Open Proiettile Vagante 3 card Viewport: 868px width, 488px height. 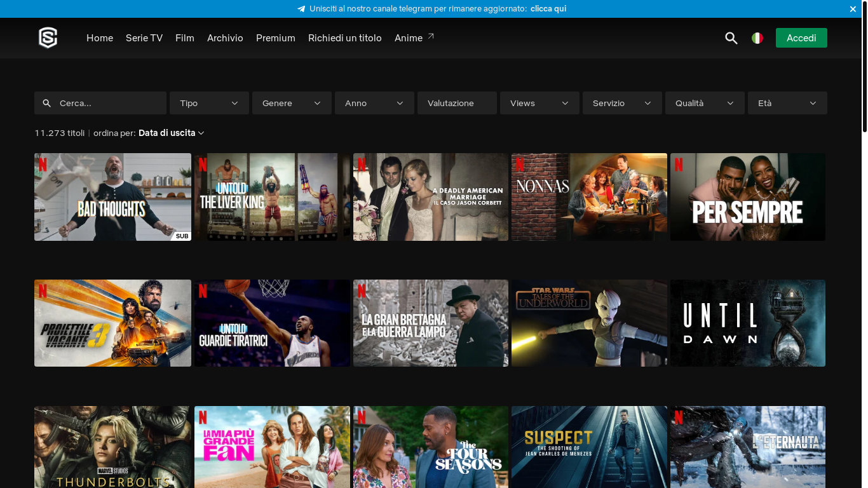[112, 323]
